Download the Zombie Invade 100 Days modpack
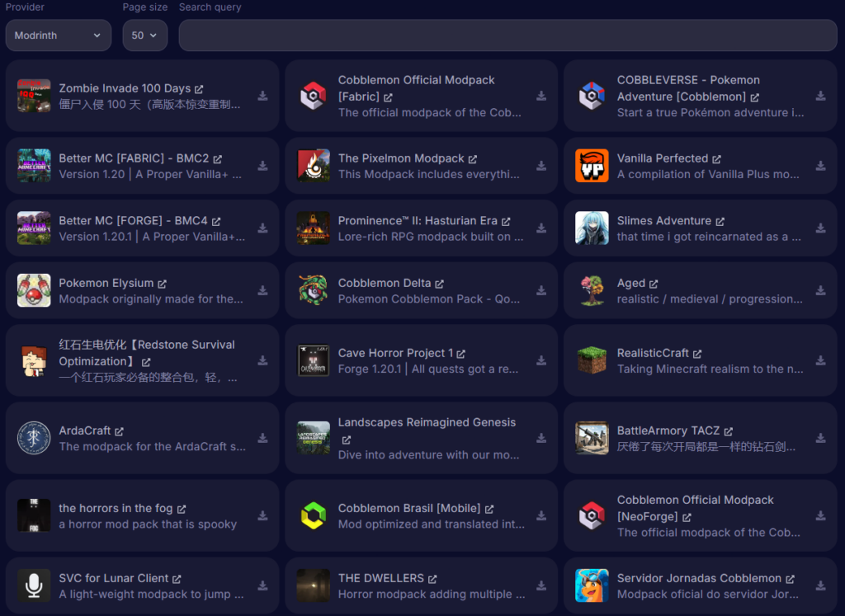845x616 pixels. (x=262, y=96)
